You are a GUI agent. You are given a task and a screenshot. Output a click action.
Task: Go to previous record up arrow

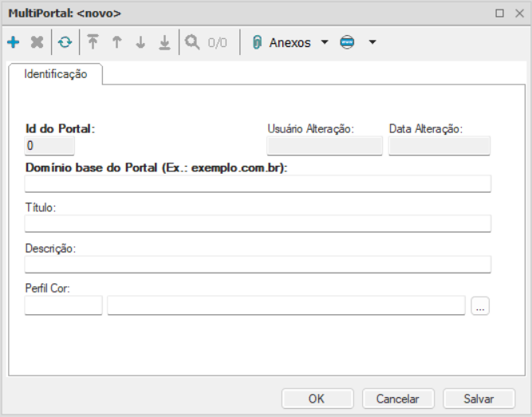[x=116, y=43]
